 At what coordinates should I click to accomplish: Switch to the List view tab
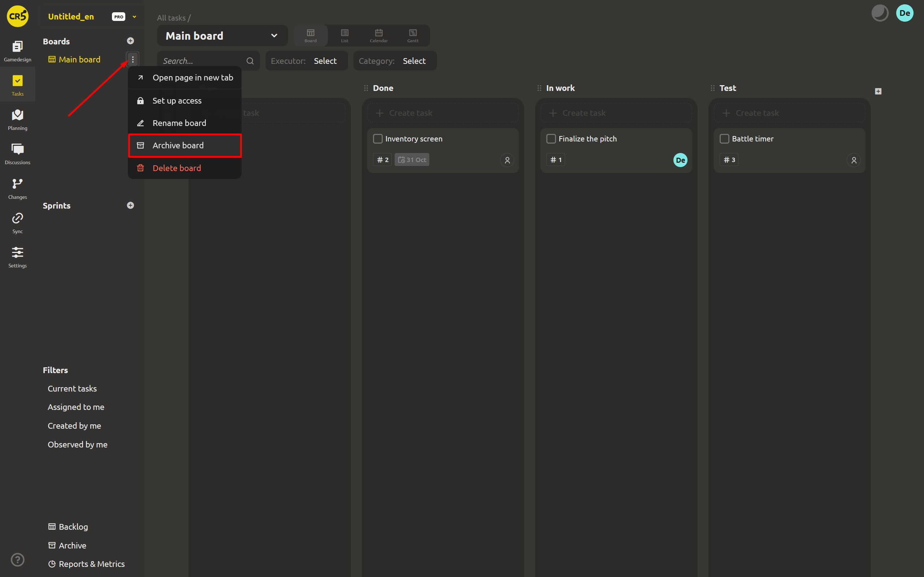pos(344,36)
